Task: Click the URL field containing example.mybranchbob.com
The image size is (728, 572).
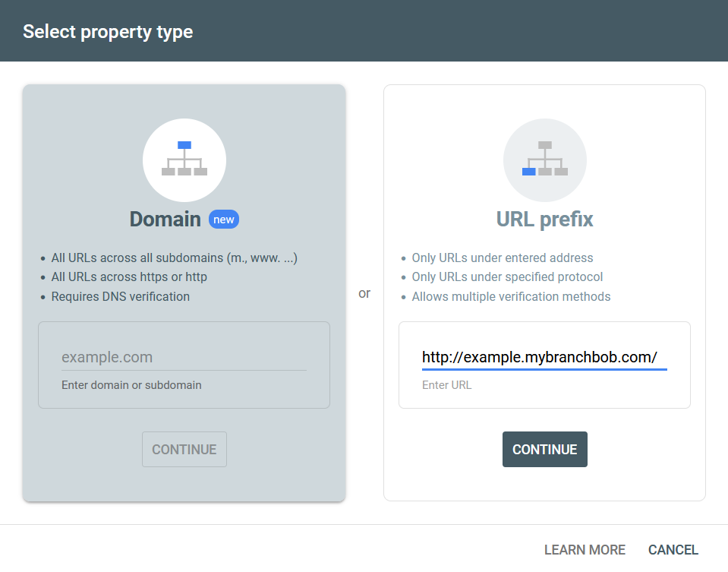Action: pos(544,357)
